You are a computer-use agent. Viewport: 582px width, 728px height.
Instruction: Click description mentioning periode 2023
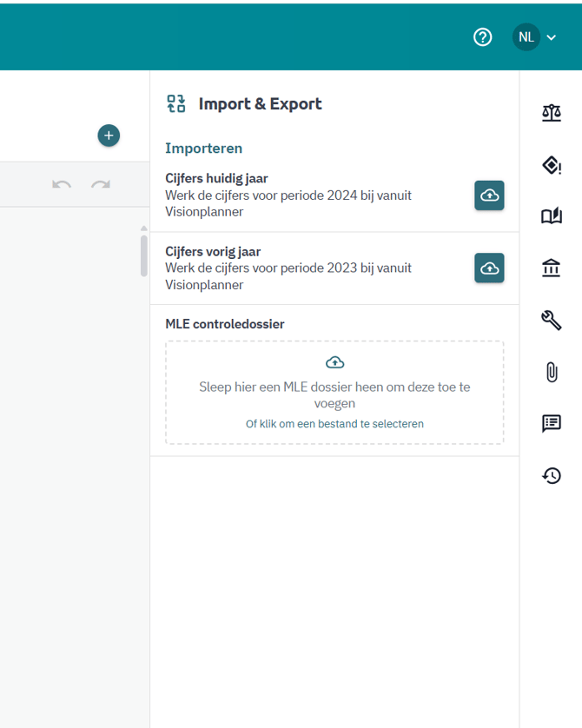click(x=288, y=276)
